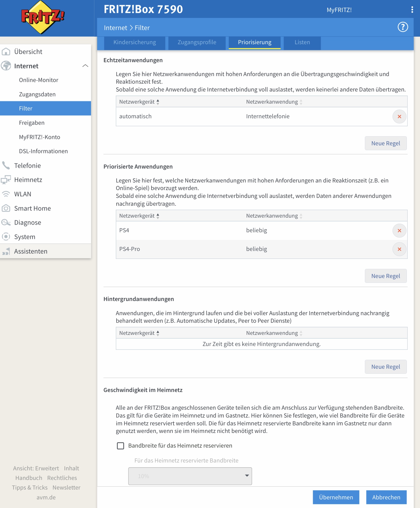Screen dimensions: 420x508
Task: Click the Assistenten icon
Action: point(6,251)
